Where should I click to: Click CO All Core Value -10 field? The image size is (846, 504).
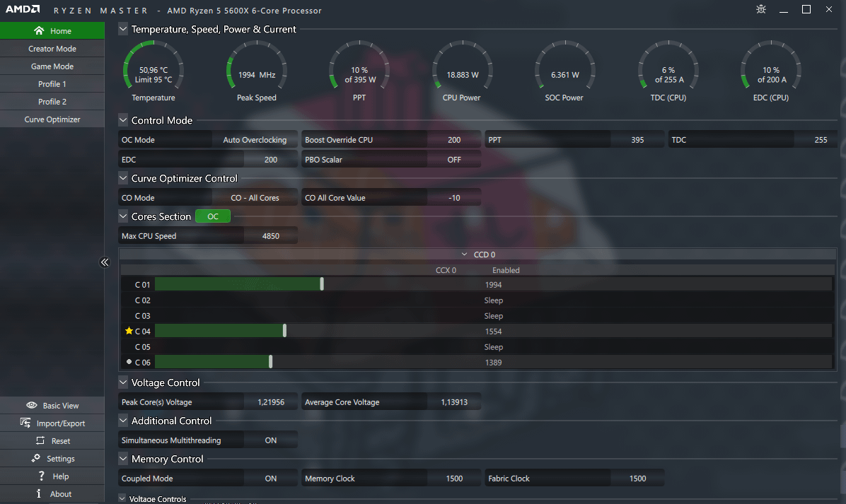[454, 198]
